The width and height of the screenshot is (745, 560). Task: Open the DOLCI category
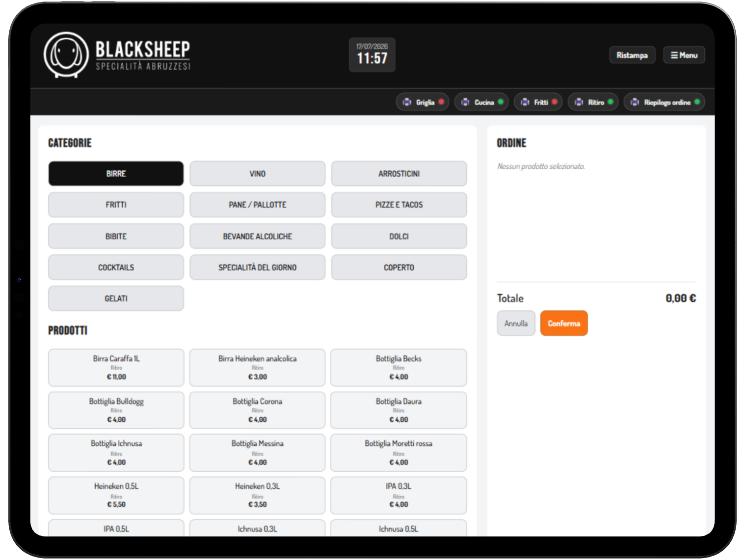(x=399, y=236)
